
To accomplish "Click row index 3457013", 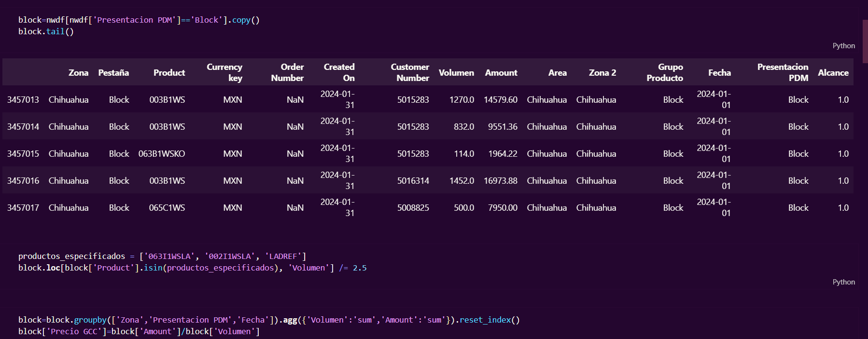I will point(23,100).
